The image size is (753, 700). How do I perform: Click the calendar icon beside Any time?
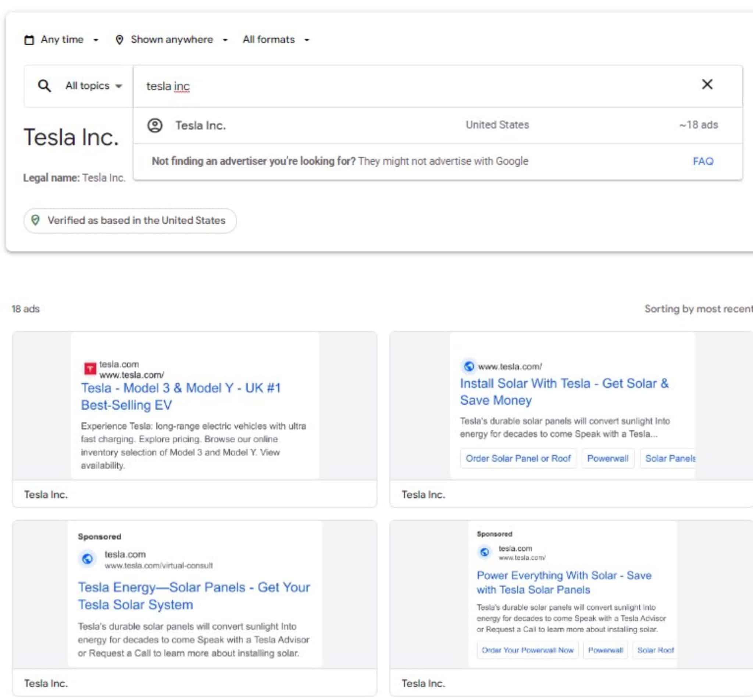29,40
